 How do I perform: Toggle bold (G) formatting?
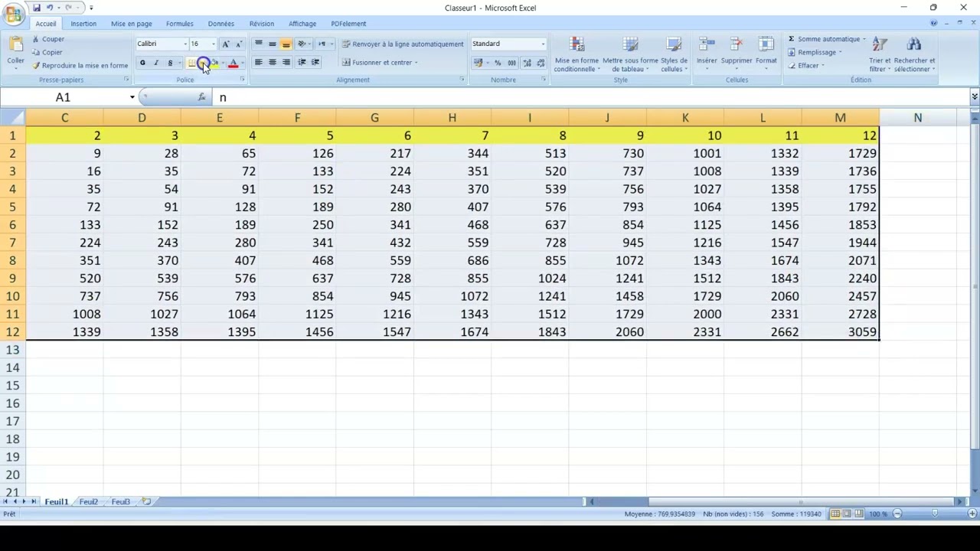[142, 63]
